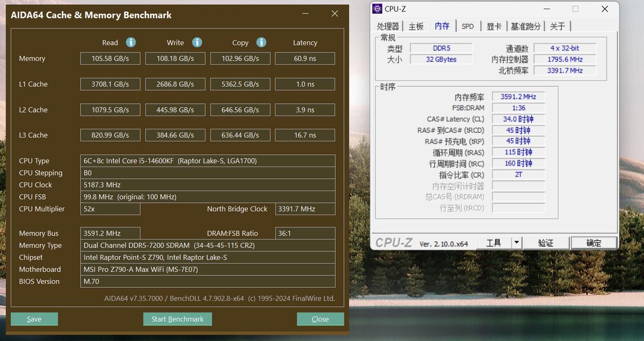Close the AIDA64 window with X
This screenshot has width=644, height=341.
click(x=335, y=13)
